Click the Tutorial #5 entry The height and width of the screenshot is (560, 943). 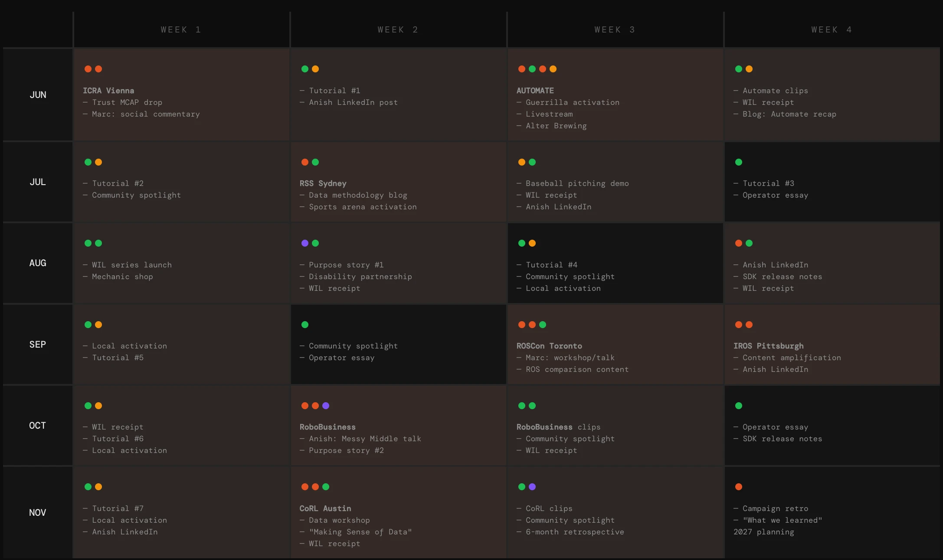[x=113, y=358]
